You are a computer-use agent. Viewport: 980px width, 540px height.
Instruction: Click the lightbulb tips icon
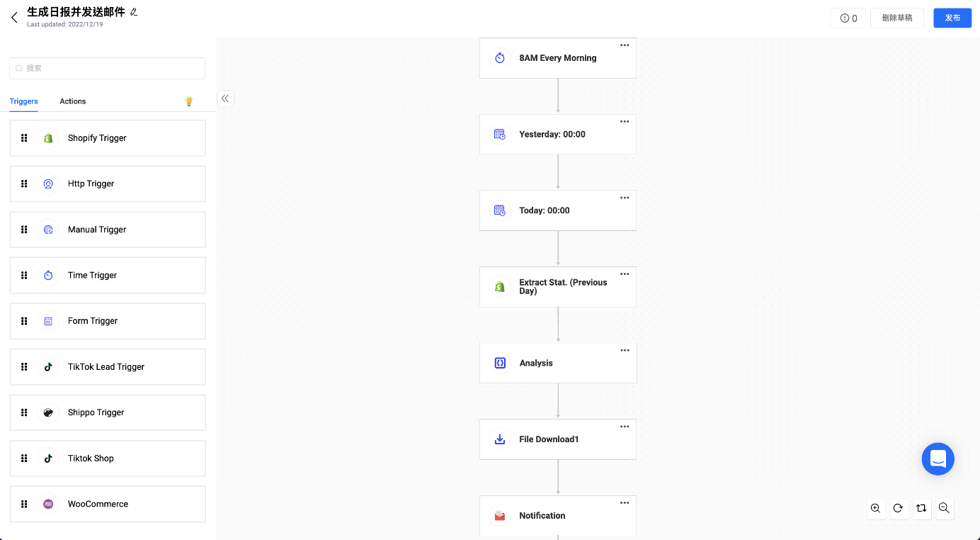coord(188,101)
